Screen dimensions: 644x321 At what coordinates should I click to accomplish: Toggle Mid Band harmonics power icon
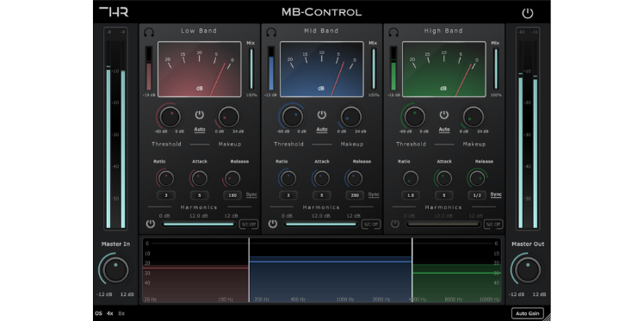point(273,224)
